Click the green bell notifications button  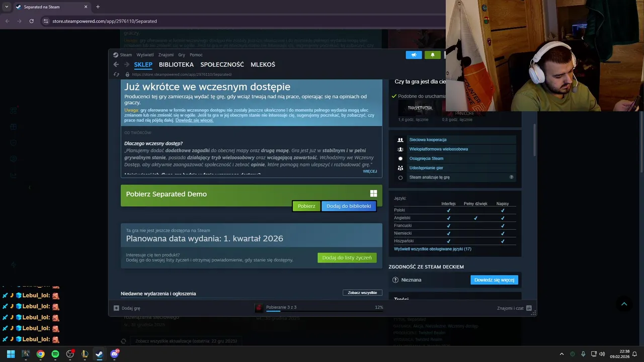point(432,55)
